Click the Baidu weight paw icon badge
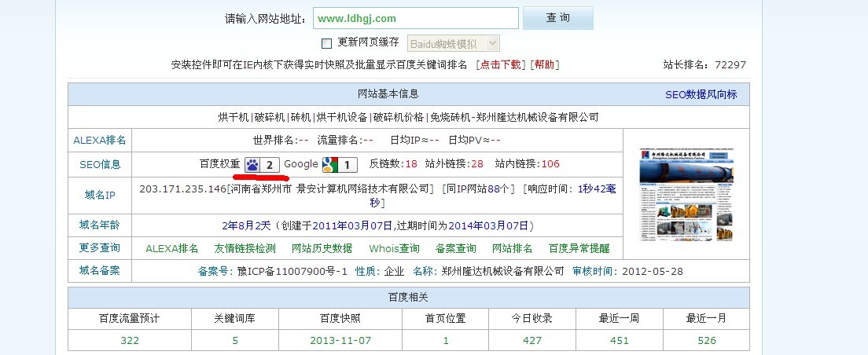 tap(262, 165)
